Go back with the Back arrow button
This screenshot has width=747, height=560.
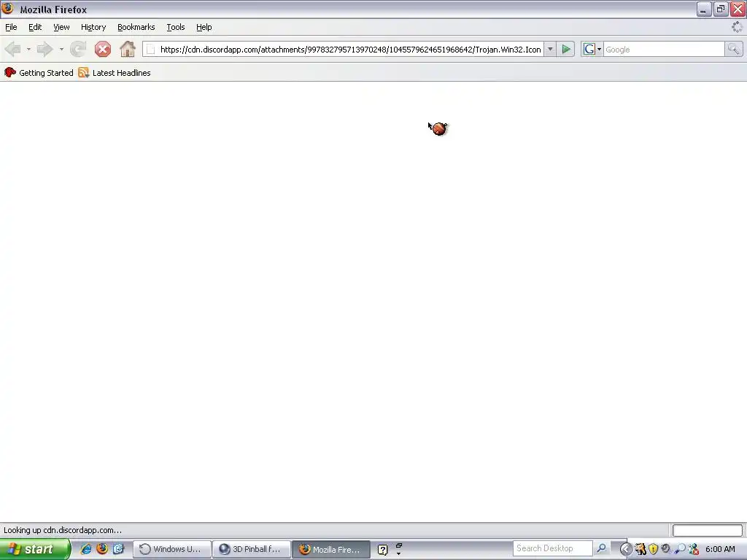(x=12, y=49)
